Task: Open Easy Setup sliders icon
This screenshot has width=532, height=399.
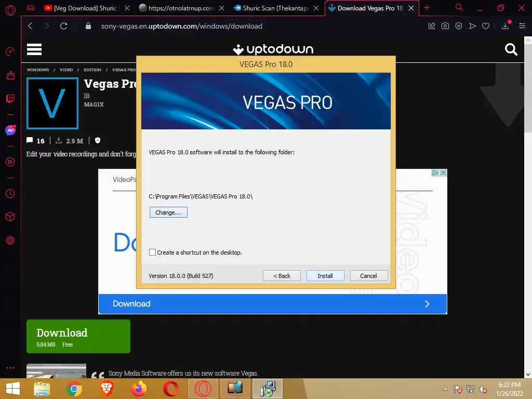Action: pyautogui.click(x=522, y=26)
